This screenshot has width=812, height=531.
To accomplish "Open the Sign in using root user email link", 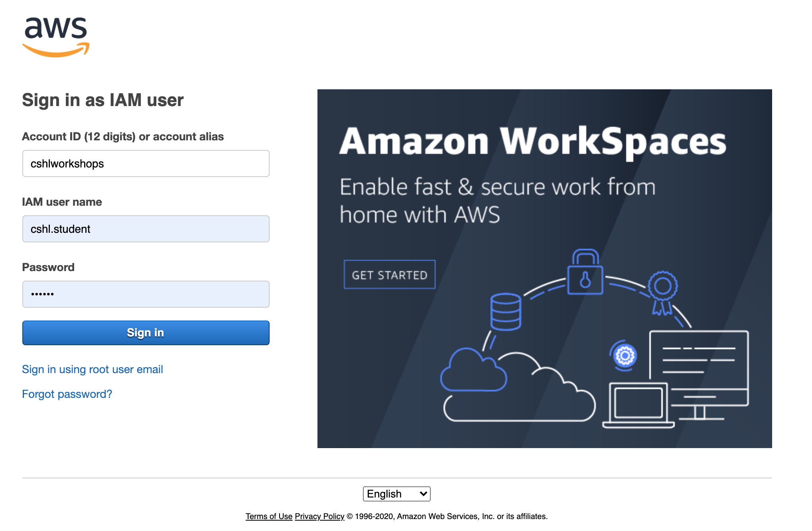I will [93, 369].
